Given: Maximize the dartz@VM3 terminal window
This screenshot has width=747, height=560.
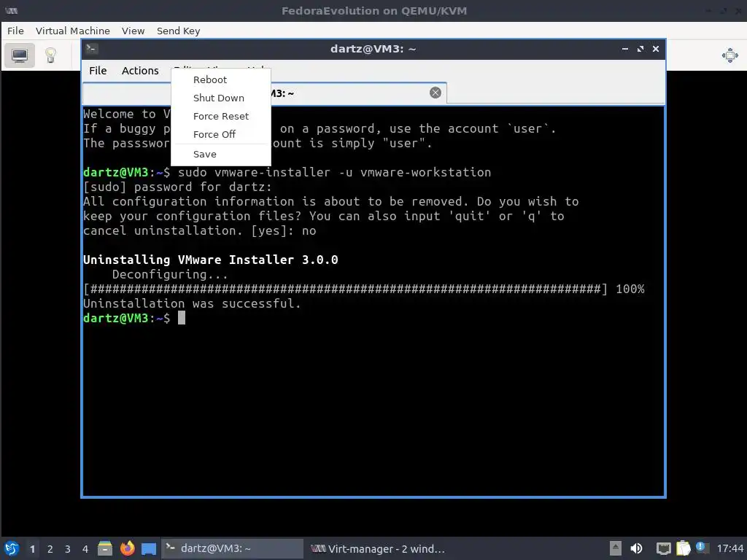Looking at the screenshot, I should [640, 49].
